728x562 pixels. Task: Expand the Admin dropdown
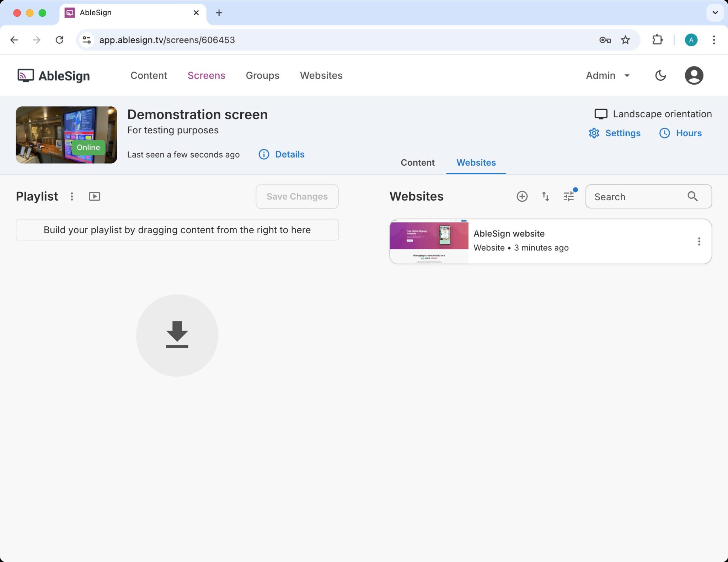coord(608,75)
